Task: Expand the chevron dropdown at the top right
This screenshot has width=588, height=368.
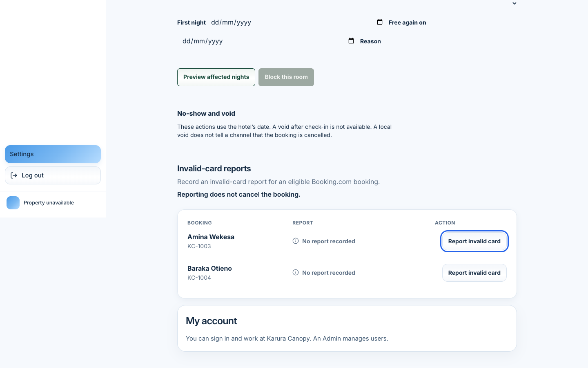Action: click(514, 3)
